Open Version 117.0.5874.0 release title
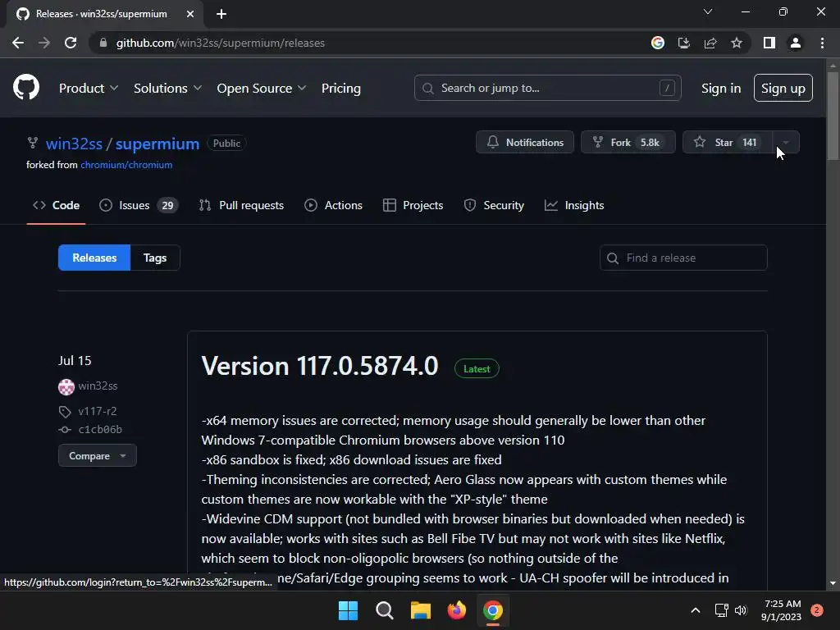Screen dimensions: 840x630 tap(320, 366)
